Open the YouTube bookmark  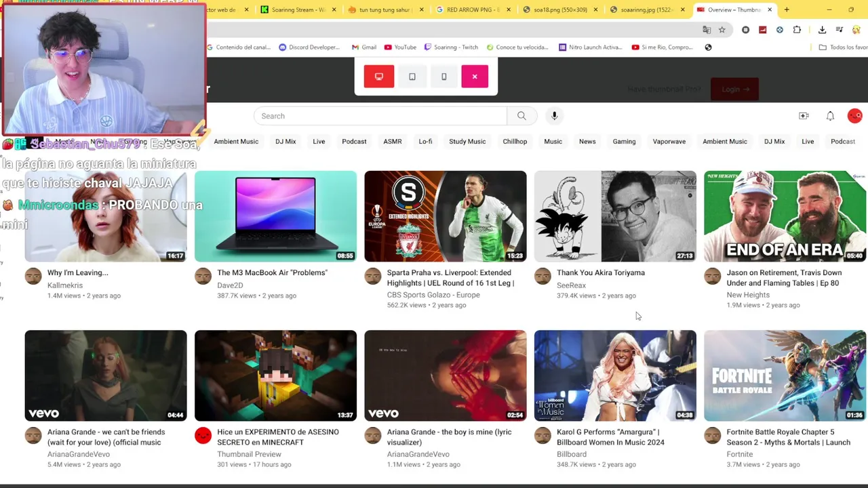click(x=400, y=47)
